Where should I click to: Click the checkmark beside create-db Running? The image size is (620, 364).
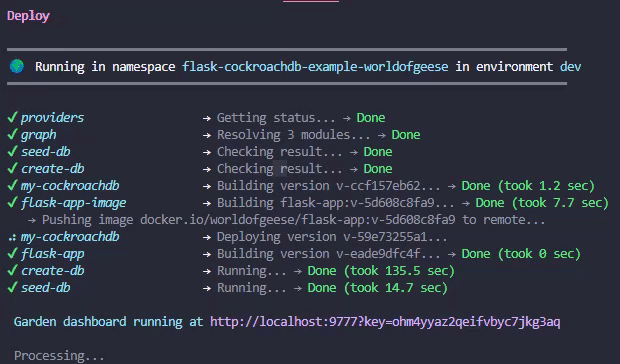[12, 270]
